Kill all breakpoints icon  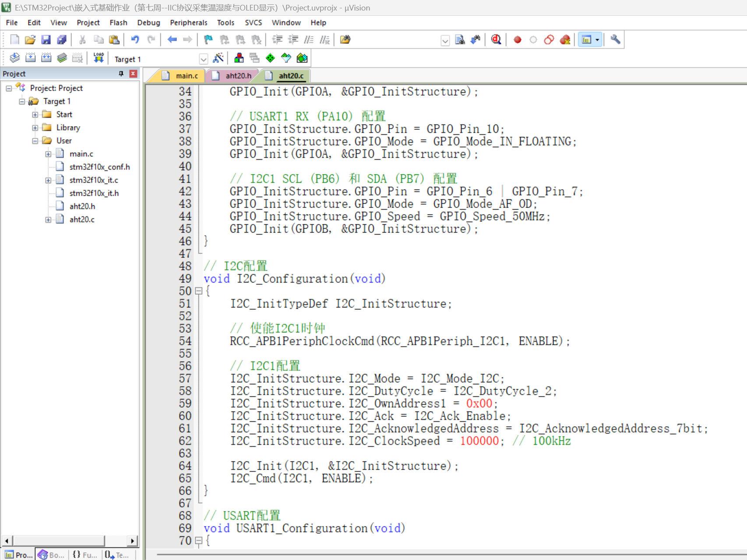click(x=565, y=40)
